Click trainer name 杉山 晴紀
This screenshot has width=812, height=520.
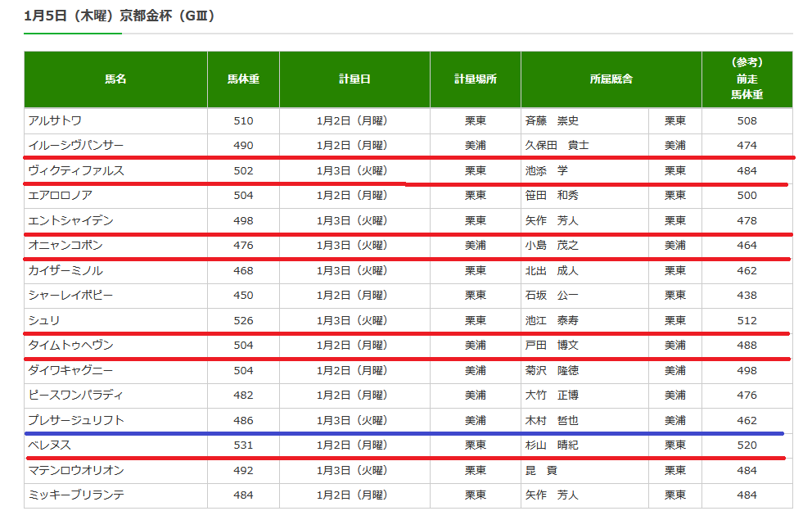(552, 445)
